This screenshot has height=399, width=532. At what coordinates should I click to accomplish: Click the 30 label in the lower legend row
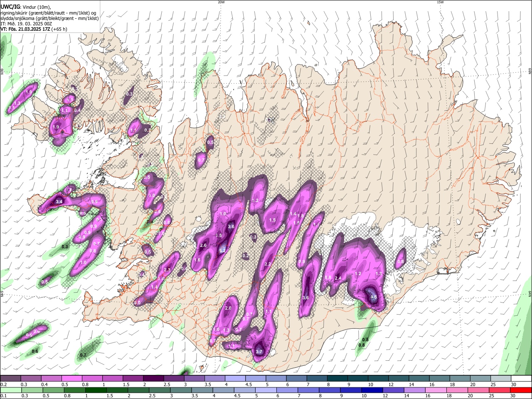[x=512, y=395]
